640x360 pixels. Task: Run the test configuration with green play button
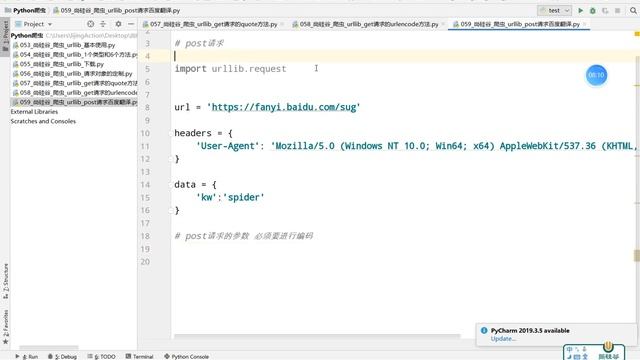(580, 11)
